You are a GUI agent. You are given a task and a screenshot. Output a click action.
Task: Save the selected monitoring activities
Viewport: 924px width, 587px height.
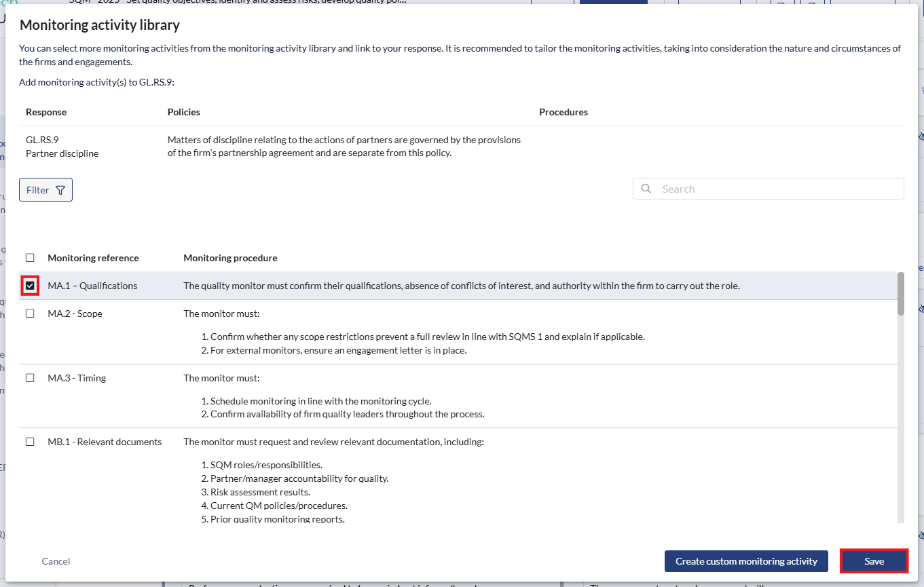click(x=874, y=561)
